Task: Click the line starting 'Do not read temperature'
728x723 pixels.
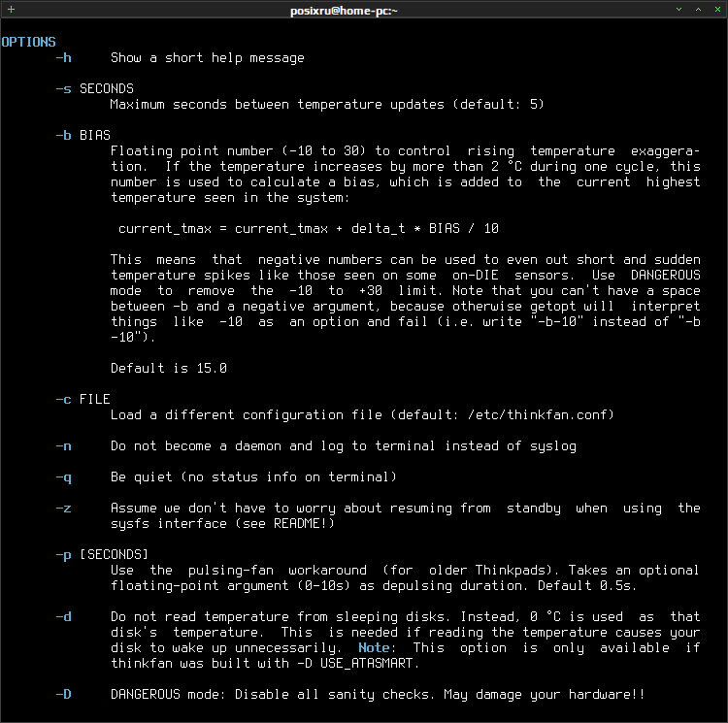Action: pyautogui.click(x=405, y=616)
